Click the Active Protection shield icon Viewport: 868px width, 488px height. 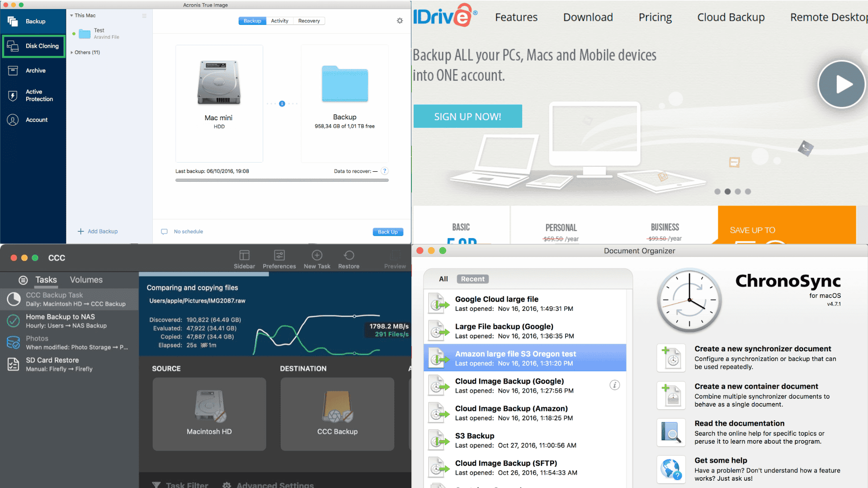(13, 95)
